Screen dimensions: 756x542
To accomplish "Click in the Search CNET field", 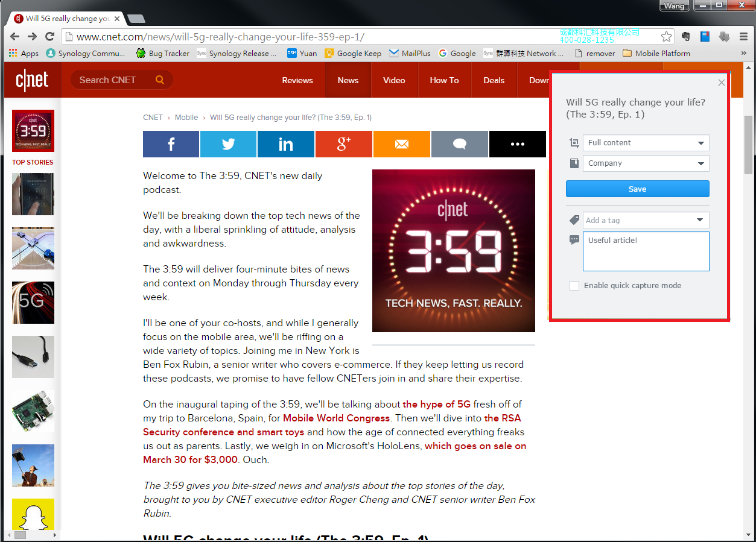I will point(115,80).
